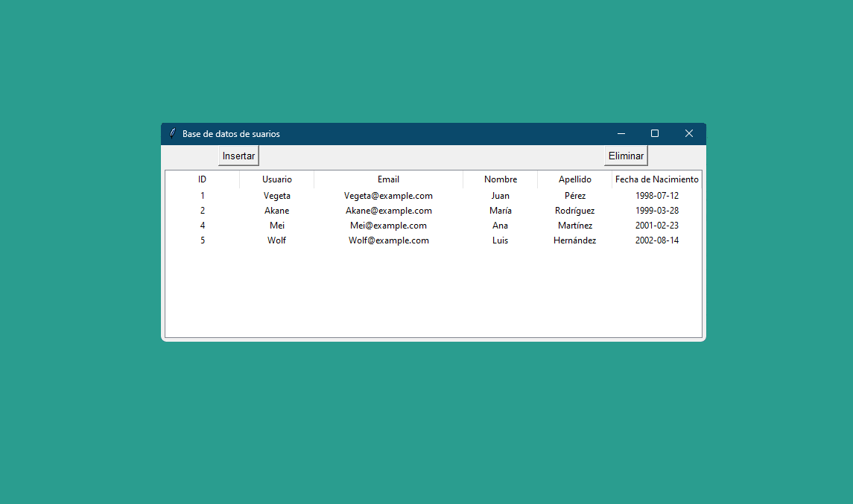Select the Vegeta user row

tap(276, 196)
